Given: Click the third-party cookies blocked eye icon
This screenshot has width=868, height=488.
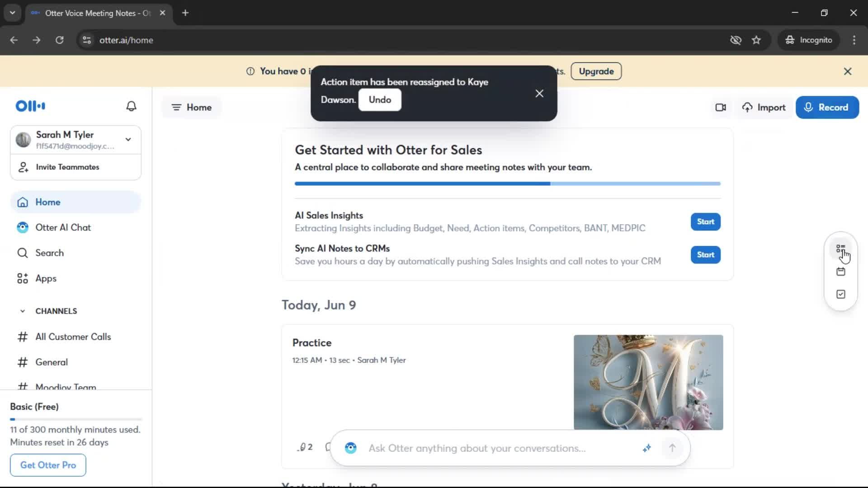Looking at the screenshot, I should 736,40.
